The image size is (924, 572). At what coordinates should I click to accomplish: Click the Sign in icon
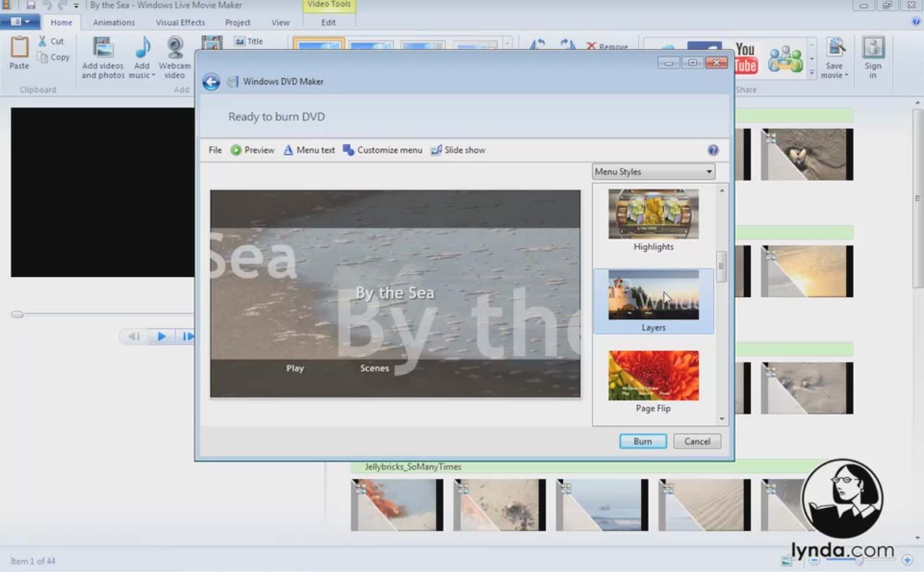point(873,48)
